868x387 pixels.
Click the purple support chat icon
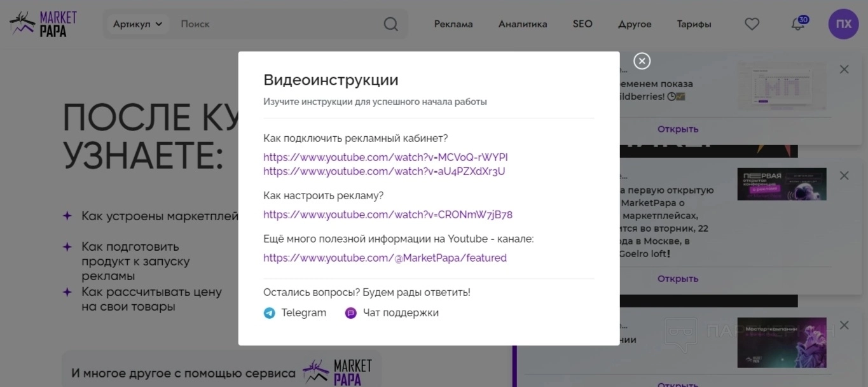[350, 313]
